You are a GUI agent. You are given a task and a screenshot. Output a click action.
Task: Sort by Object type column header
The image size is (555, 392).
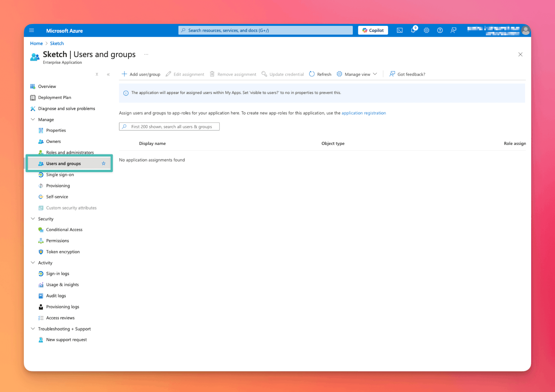click(333, 143)
